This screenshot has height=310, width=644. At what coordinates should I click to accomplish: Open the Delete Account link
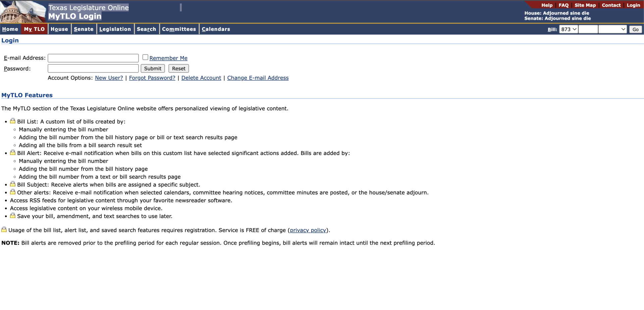pos(201,78)
